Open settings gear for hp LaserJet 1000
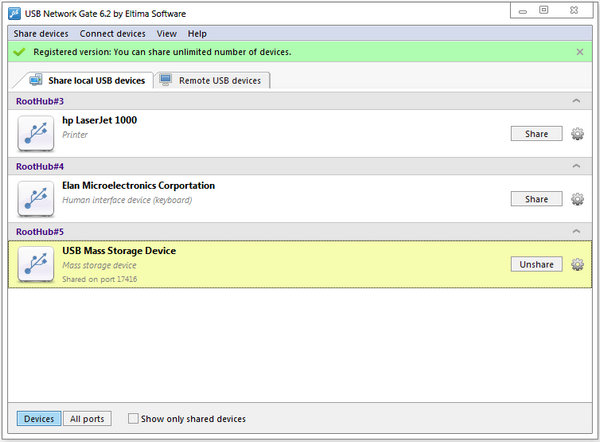Screen dimensions: 600x442 click(577, 133)
